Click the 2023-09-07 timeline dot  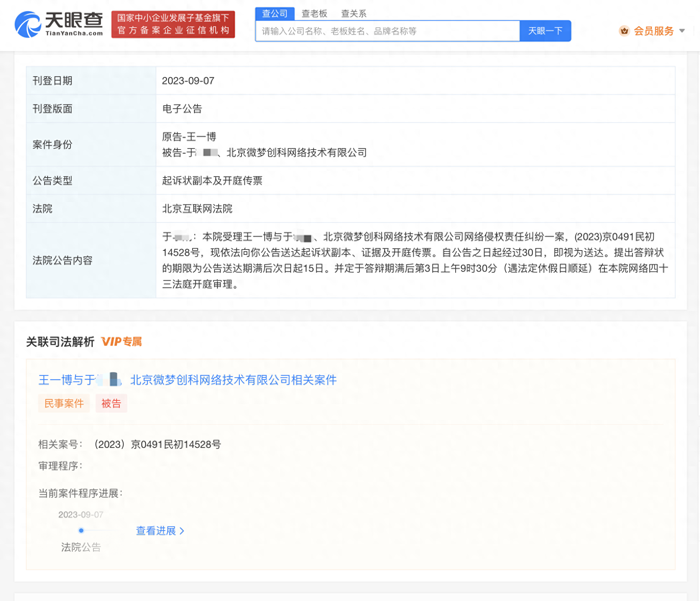click(81, 530)
